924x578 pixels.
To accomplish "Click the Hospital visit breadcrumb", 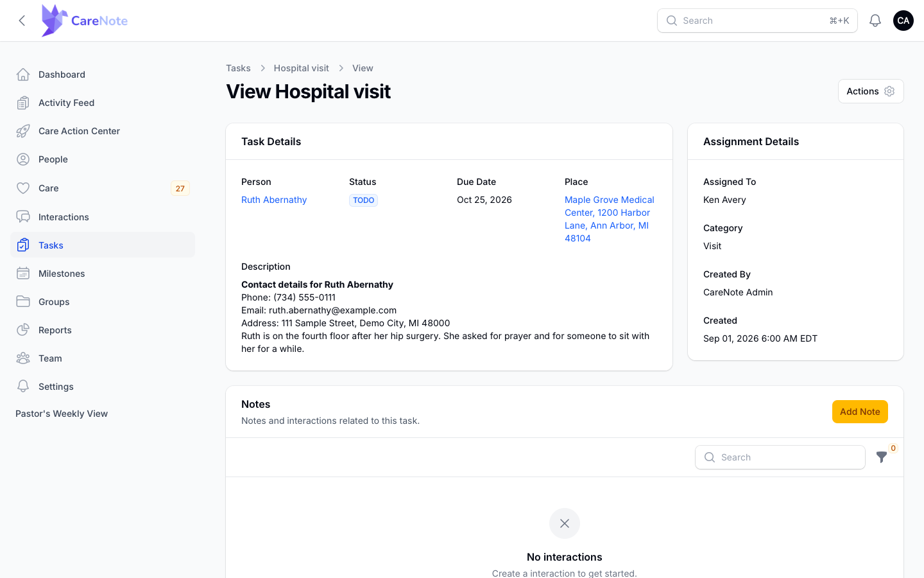I will [301, 68].
